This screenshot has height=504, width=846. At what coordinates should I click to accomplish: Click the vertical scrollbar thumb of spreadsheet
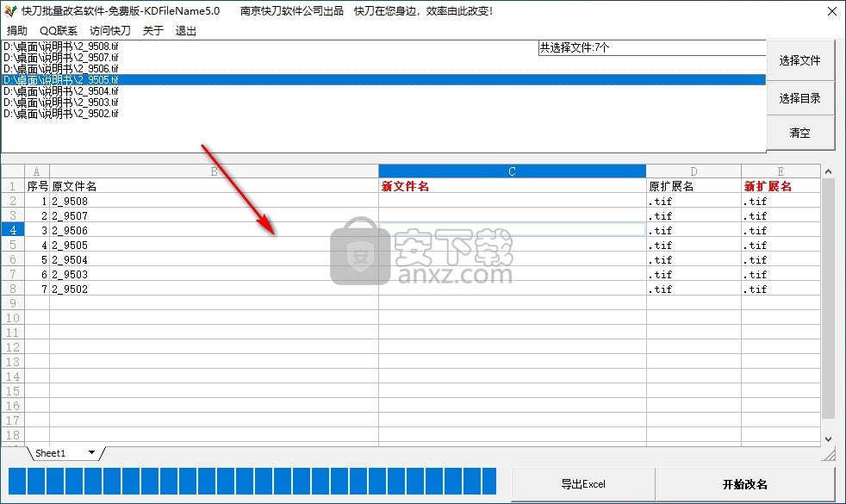pos(828,298)
